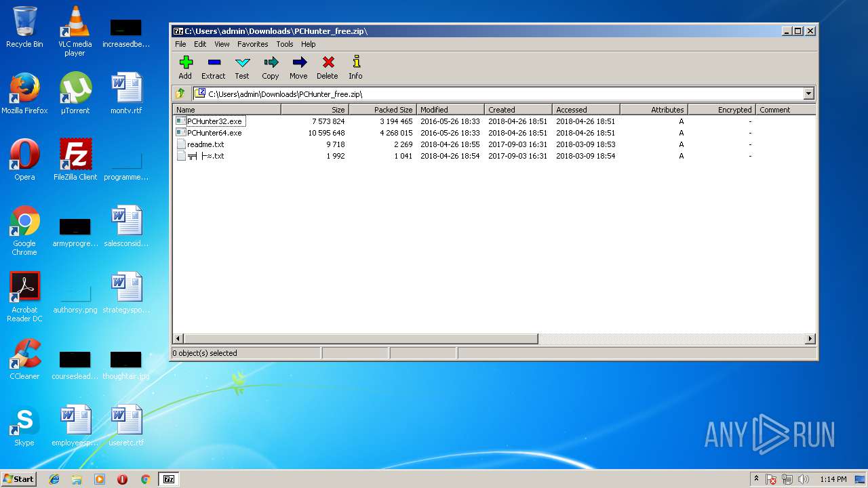
Task: Open Opera desktop shortcut
Action: click(x=24, y=160)
